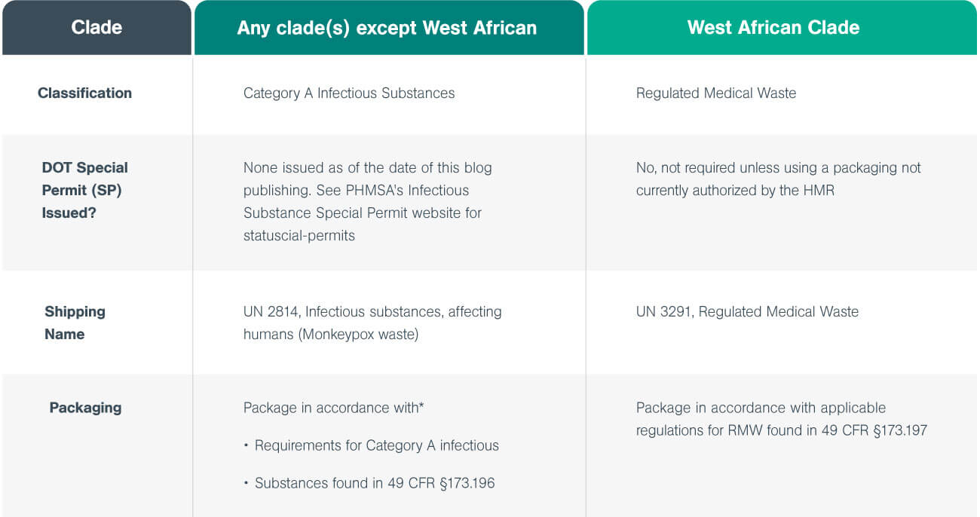The height and width of the screenshot is (517, 980).
Task: Click the "Clade" column header
Action: [x=96, y=28]
